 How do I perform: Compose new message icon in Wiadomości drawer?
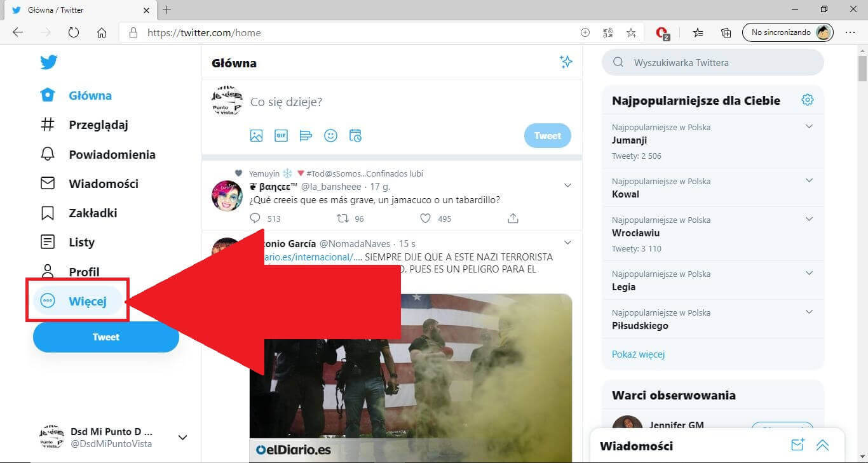(797, 445)
